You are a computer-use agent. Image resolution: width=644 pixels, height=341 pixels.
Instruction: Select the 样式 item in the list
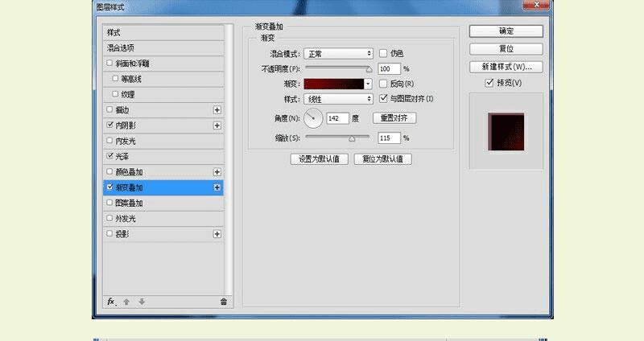click(163, 32)
